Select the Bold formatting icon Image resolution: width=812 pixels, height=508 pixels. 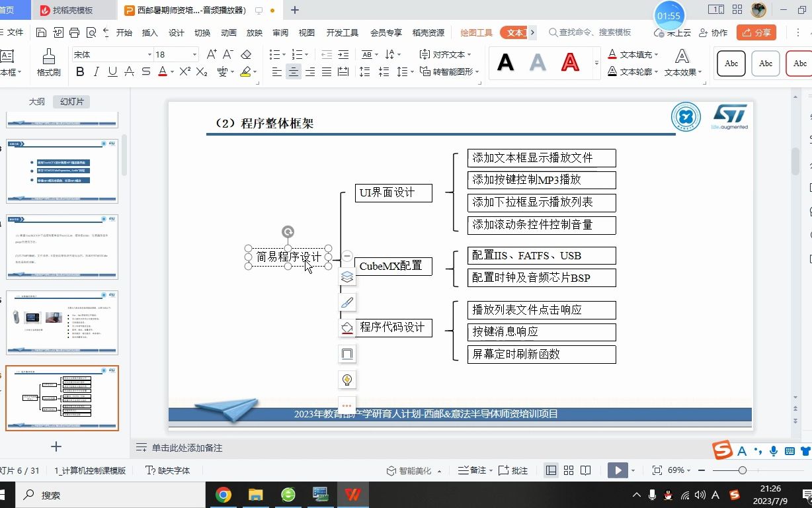[79, 70]
